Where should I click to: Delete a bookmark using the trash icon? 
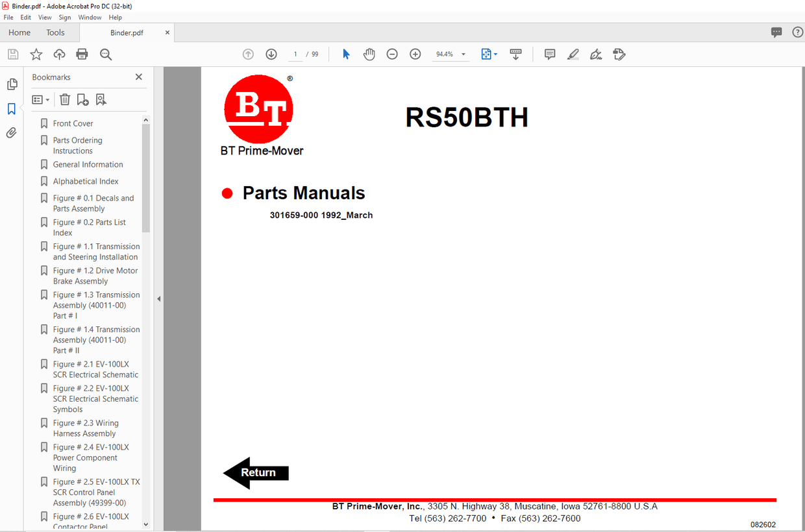pyautogui.click(x=64, y=99)
